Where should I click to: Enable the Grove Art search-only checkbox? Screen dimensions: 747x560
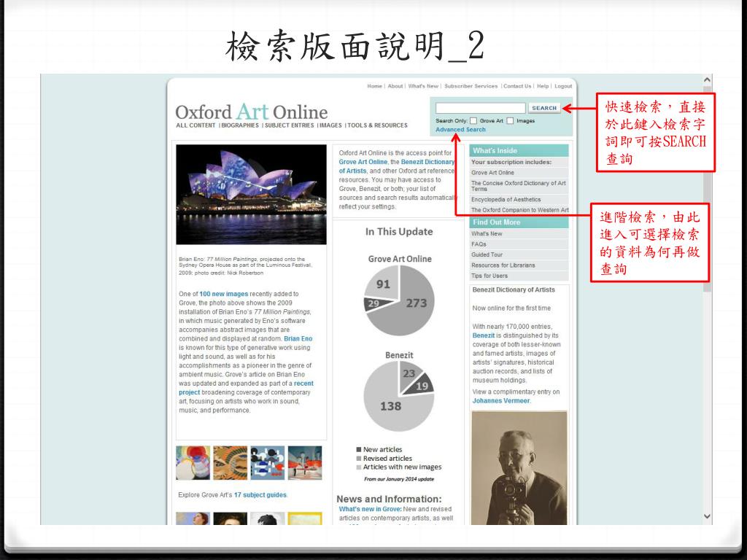(x=473, y=120)
